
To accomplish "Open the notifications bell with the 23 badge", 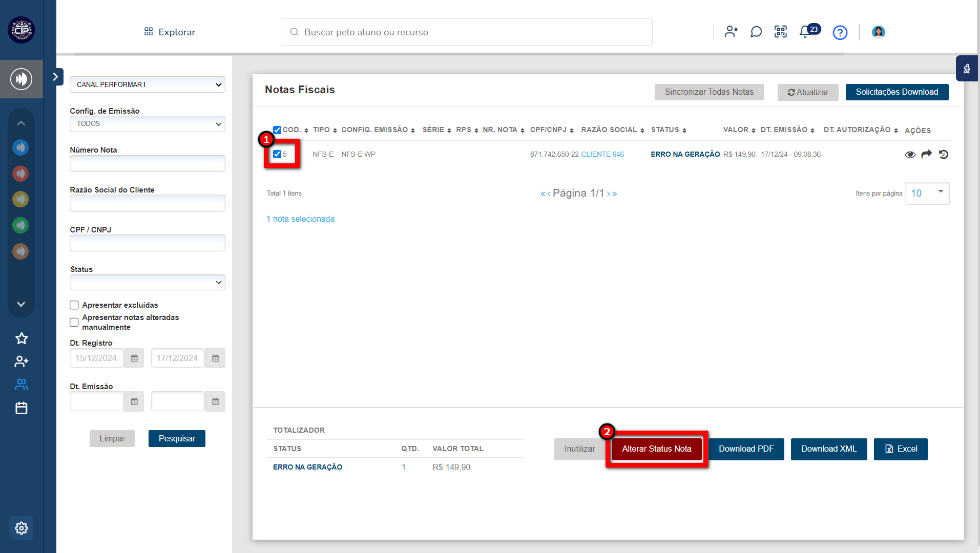I will click(805, 32).
